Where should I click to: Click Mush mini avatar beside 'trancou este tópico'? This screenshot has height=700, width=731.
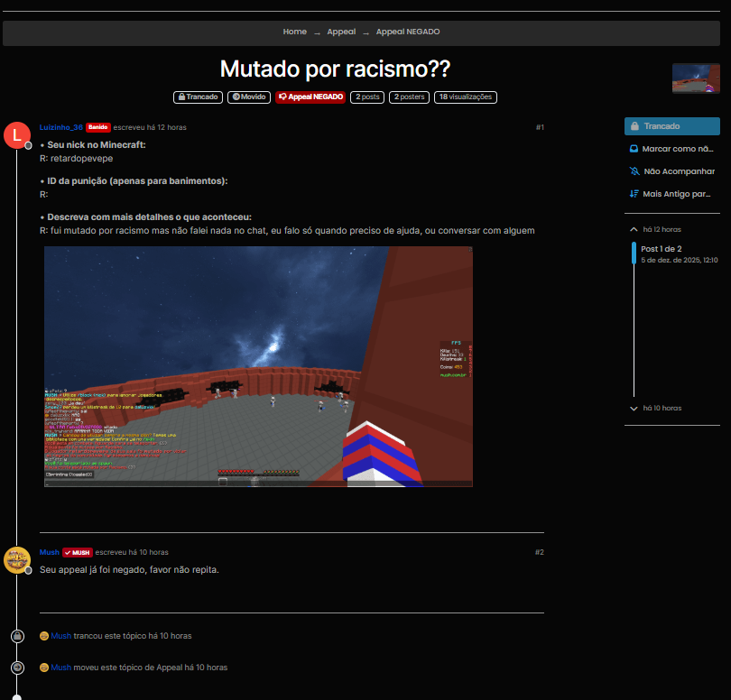pyautogui.click(x=44, y=636)
